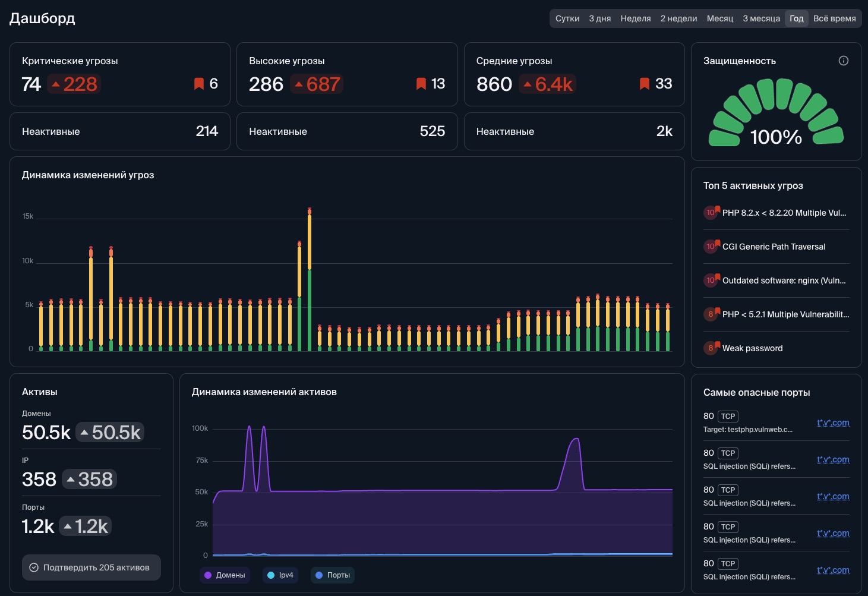The width and height of the screenshot is (868, 596).
Task: Click bookmark icon in Критические угрозы card
Action: coord(199,84)
